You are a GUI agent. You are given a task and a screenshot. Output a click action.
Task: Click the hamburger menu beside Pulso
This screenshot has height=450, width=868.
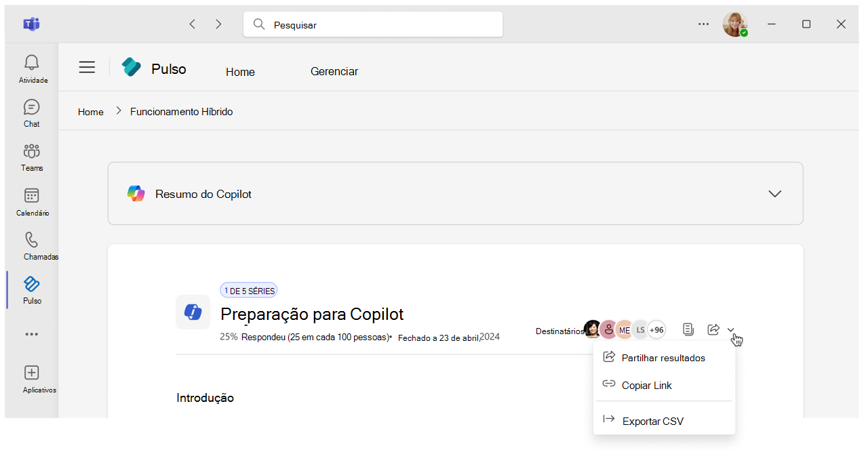point(87,67)
